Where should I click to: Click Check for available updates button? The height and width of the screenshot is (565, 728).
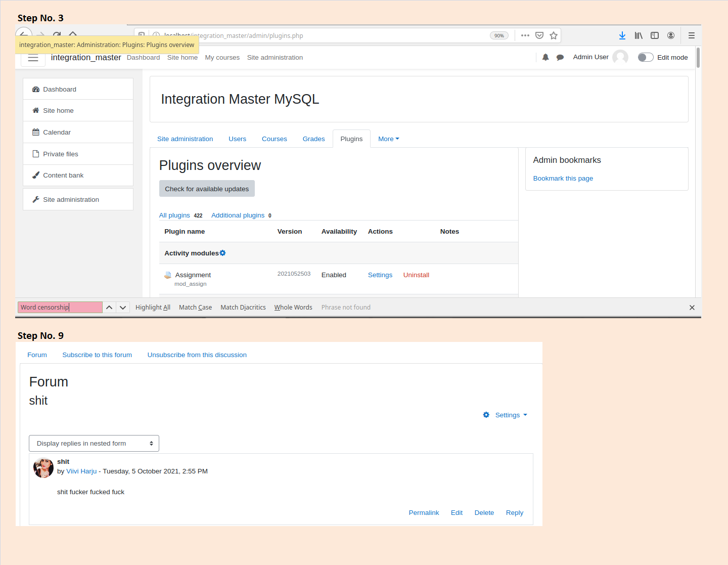click(207, 189)
